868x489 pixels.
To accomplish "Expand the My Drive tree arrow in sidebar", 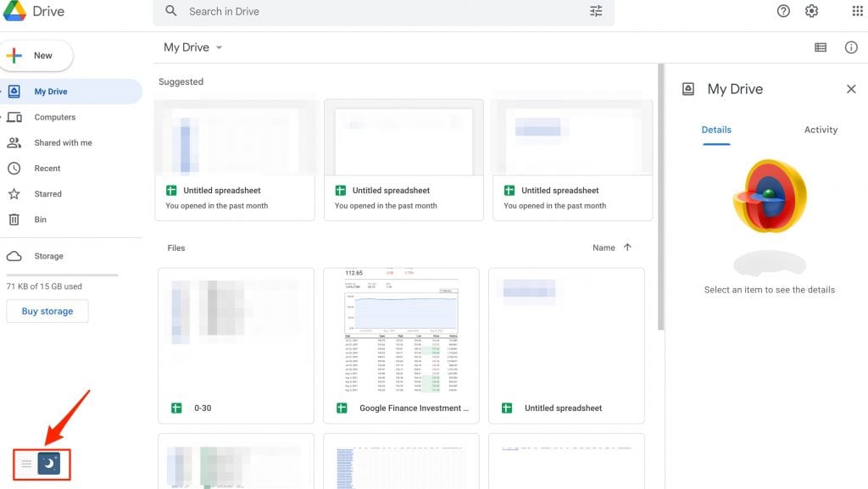I will tap(1, 92).
